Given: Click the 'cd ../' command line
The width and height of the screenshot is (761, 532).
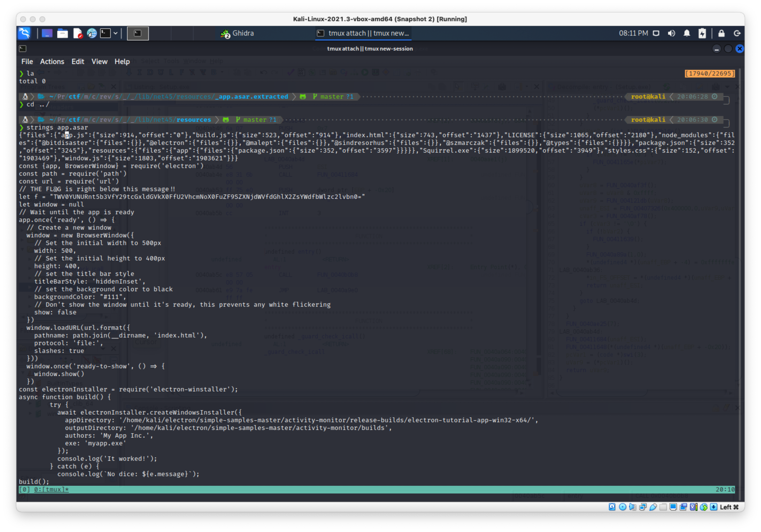Looking at the screenshot, I should [x=38, y=104].
